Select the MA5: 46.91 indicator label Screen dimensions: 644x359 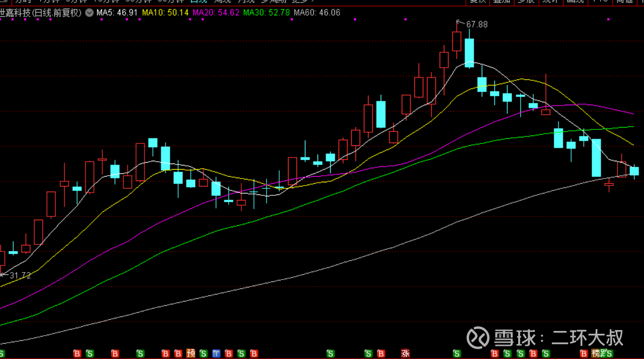point(117,13)
